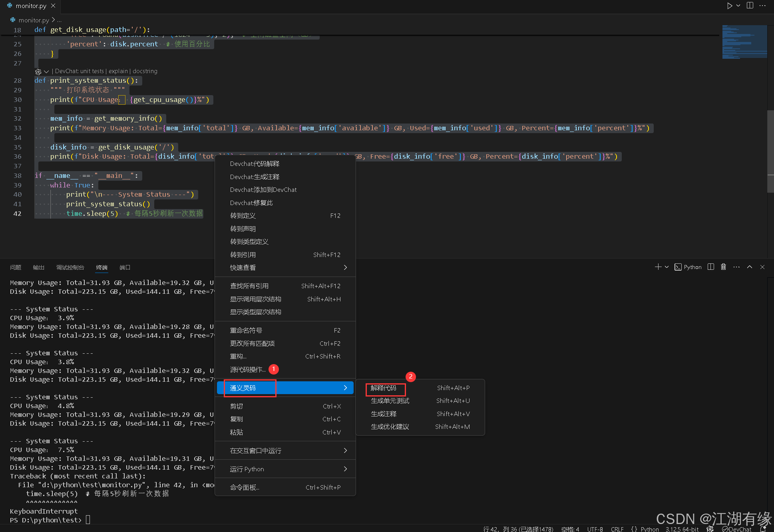Click the DevChat 'unit tests' codelens link
The width and height of the screenshot is (774, 532).
(92, 71)
